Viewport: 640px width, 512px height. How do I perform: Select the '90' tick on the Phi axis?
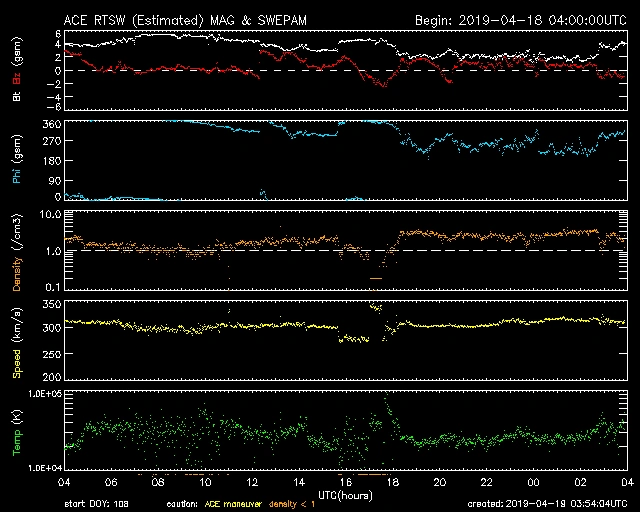click(x=55, y=180)
